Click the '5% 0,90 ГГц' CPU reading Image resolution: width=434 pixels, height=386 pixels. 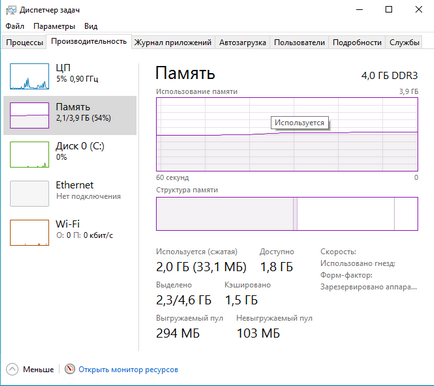pyautogui.click(x=77, y=79)
